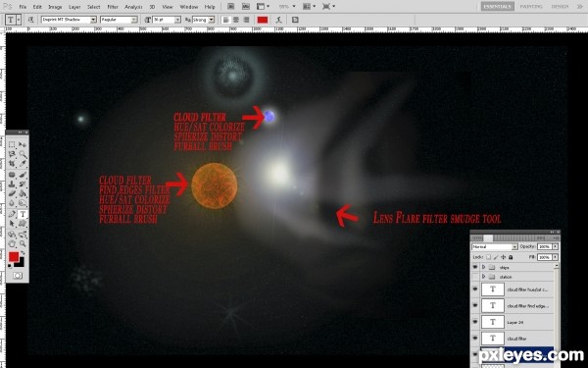Swap foreground and background colors

23,253
